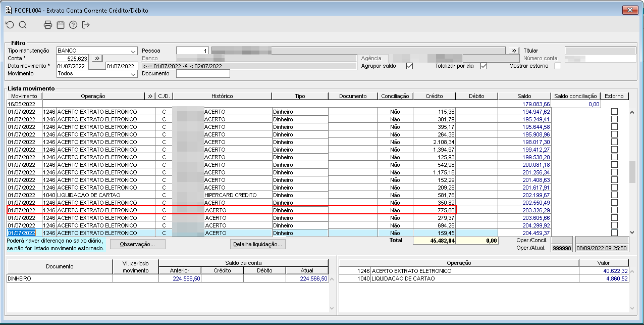Click the Histórico column header

(222, 96)
